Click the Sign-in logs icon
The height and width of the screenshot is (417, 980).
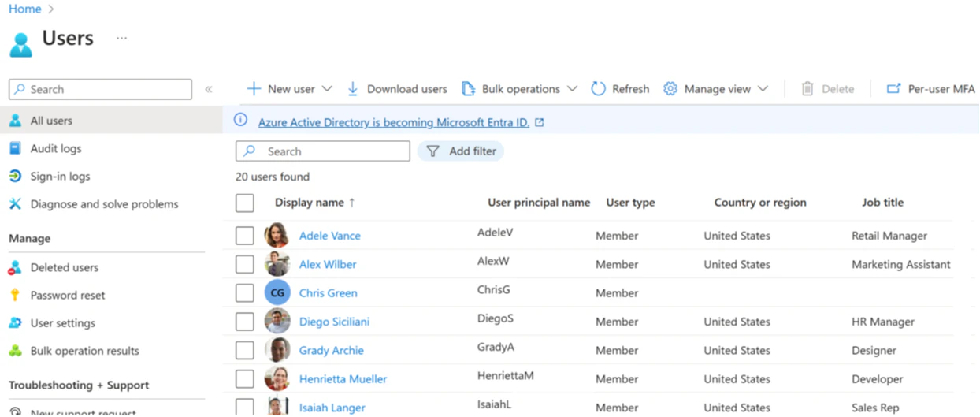(x=15, y=176)
